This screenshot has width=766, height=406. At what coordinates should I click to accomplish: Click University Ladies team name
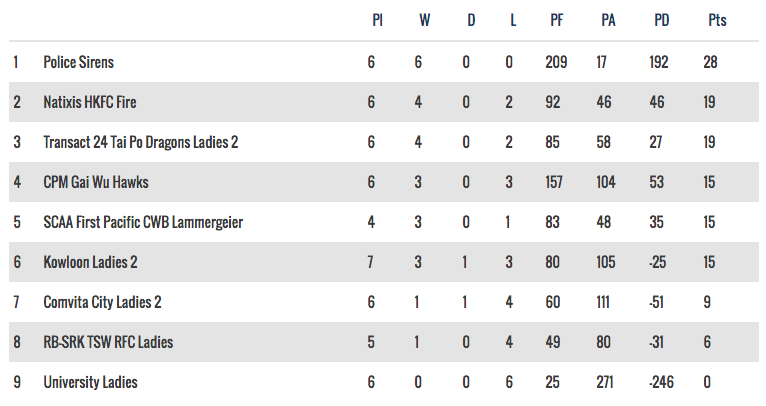pyautogui.click(x=90, y=382)
